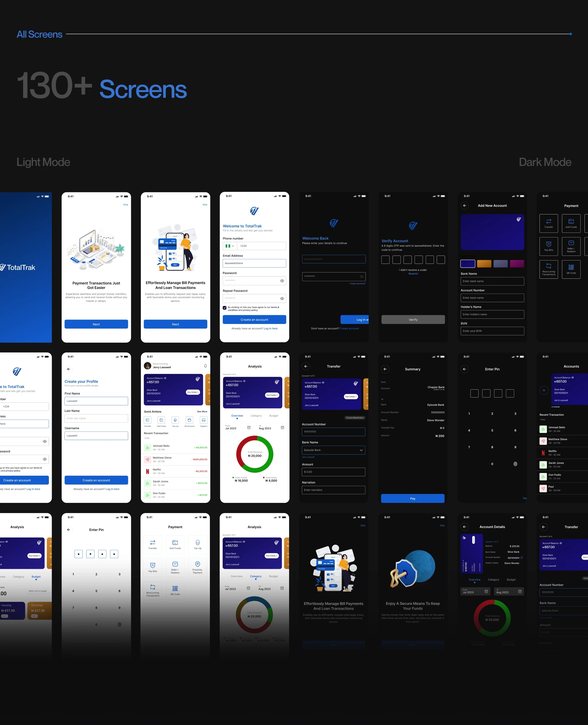Show password in the sign-up Password field
Screen dimensions: 588x725
coord(282,281)
